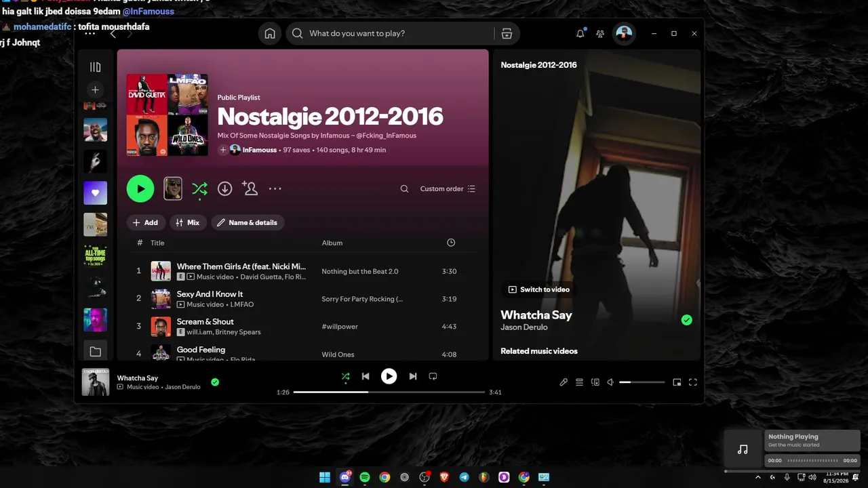Screen dimensions: 868x488
Task: Enter full screen mode
Action: click(x=693, y=382)
